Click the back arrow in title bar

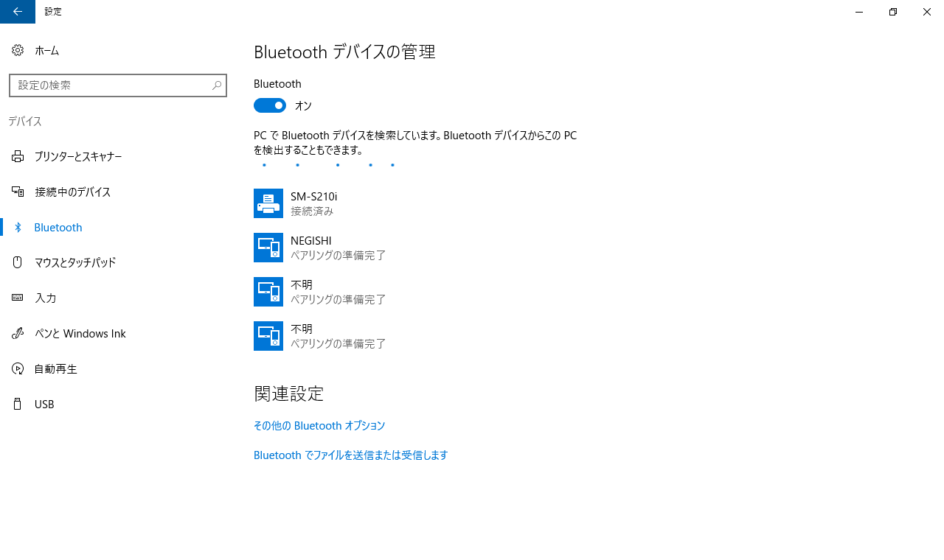18,12
